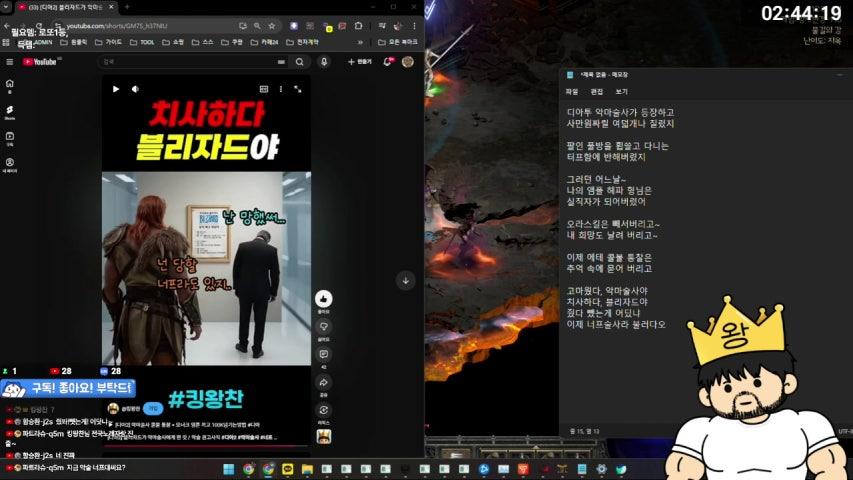Click the Like thumbs-up button on the Short

[324, 299]
